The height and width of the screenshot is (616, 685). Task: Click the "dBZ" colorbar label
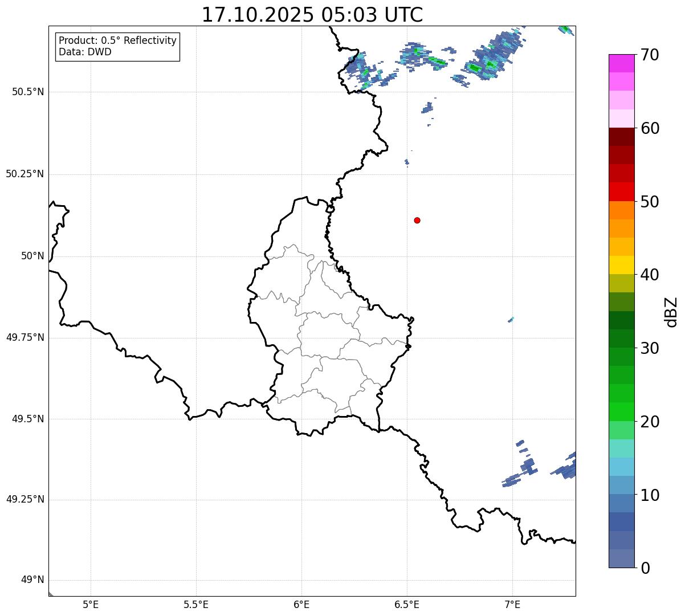pyautogui.click(x=672, y=312)
